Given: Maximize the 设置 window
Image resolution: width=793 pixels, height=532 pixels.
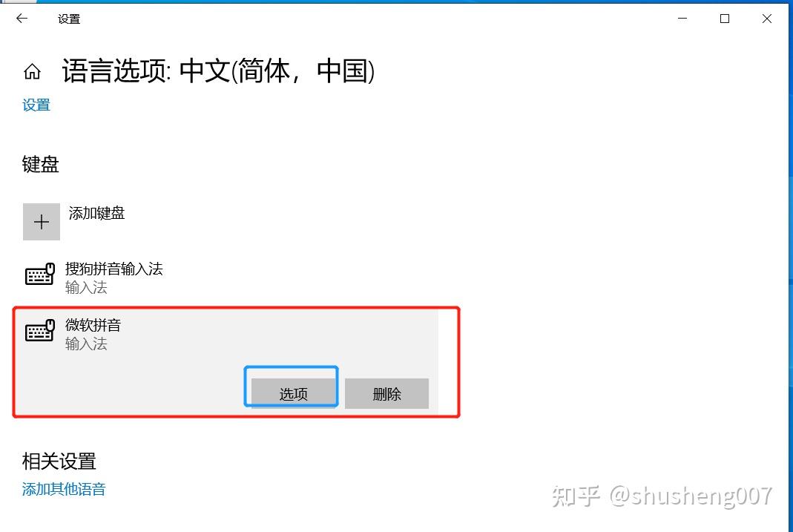Looking at the screenshot, I should (x=725, y=19).
